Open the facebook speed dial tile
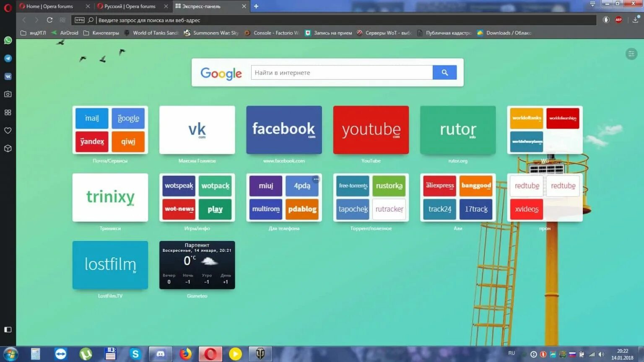 284,130
